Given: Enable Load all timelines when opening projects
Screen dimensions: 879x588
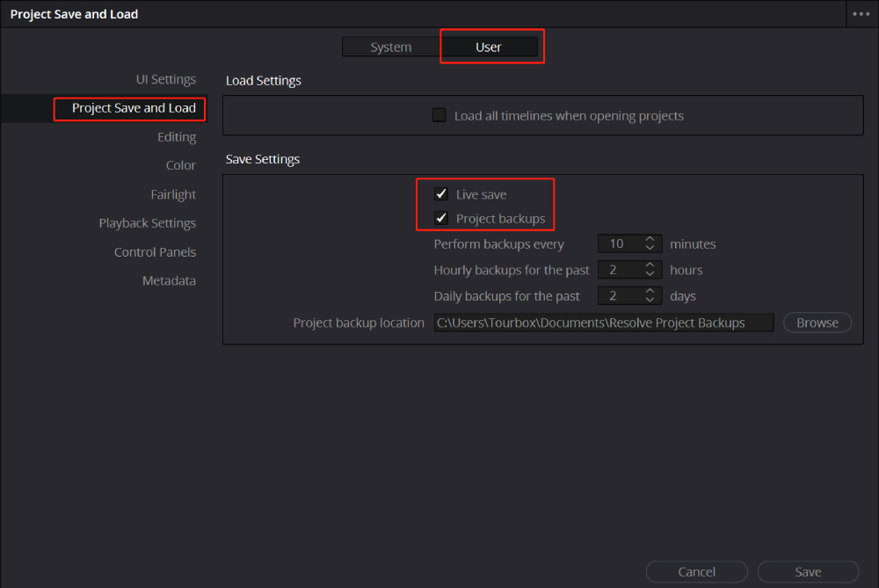Looking at the screenshot, I should pyautogui.click(x=439, y=114).
